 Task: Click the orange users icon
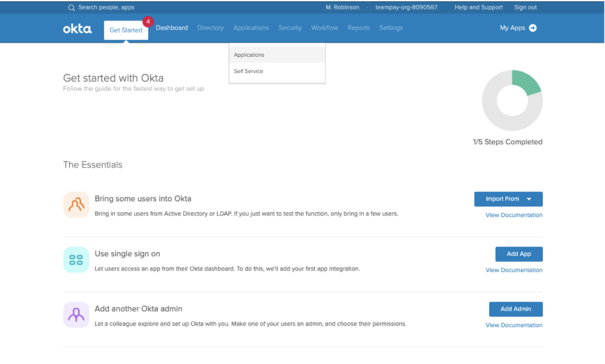pos(76,204)
